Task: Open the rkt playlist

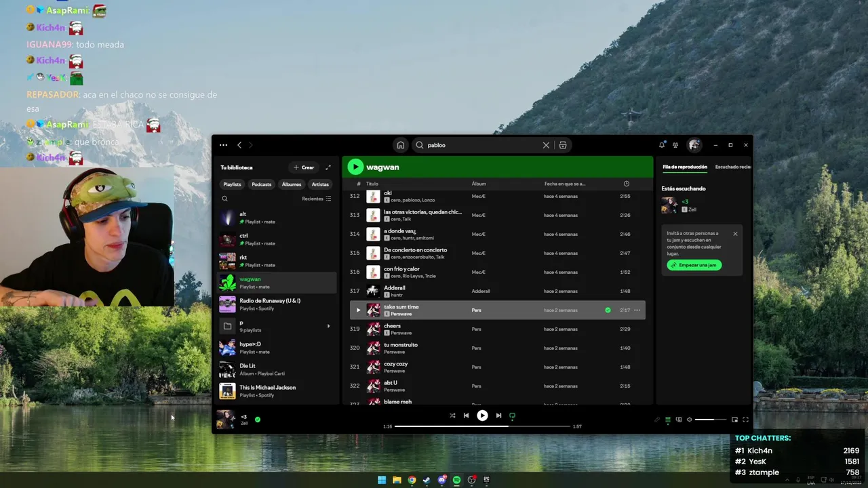Action: tap(277, 261)
